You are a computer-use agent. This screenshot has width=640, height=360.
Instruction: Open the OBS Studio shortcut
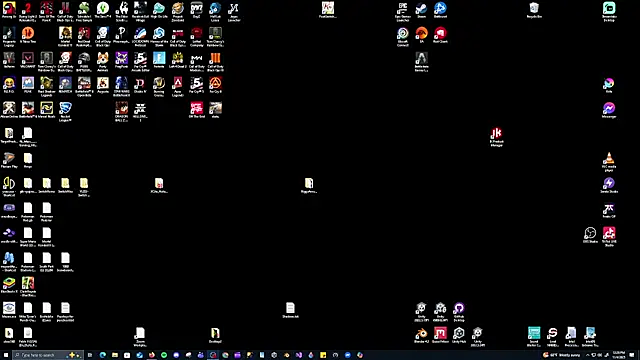click(590, 235)
